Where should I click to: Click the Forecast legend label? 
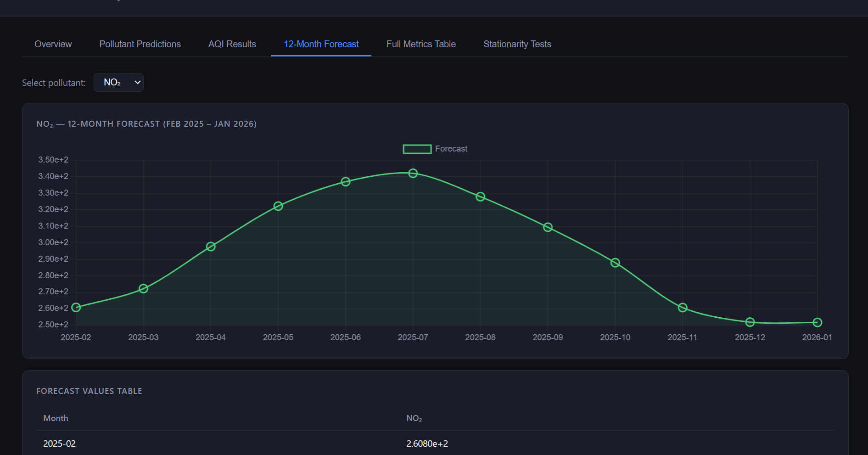[451, 149]
